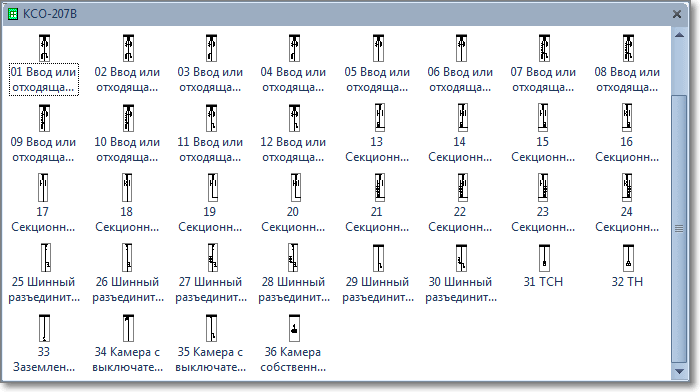Choose the 14 Секционн scheme icon
The width and height of the screenshot is (700, 392).
(462, 117)
